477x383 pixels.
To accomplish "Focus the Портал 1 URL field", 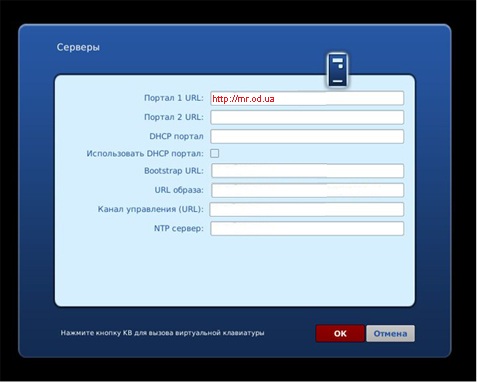I will pos(307,98).
